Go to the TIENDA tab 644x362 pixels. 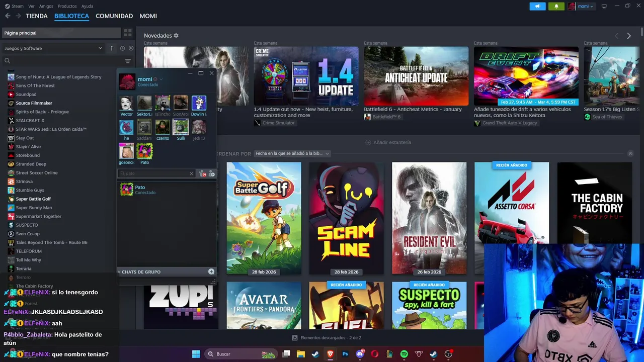click(x=37, y=16)
